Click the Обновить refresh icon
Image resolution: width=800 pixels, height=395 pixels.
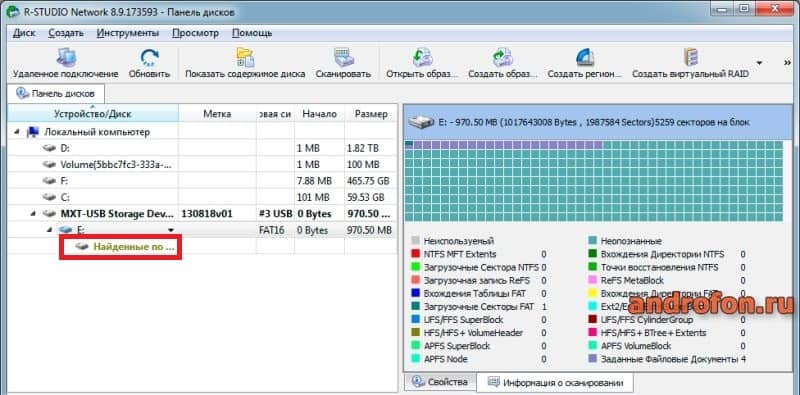tap(149, 57)
